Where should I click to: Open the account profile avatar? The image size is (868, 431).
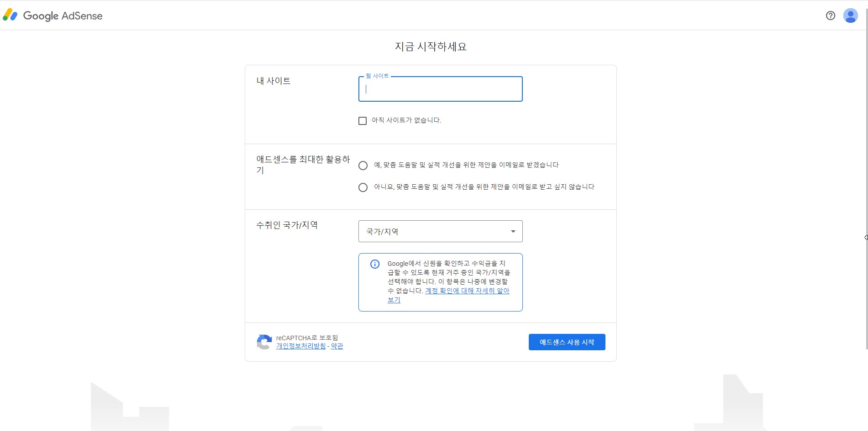[x=850, y=16]
